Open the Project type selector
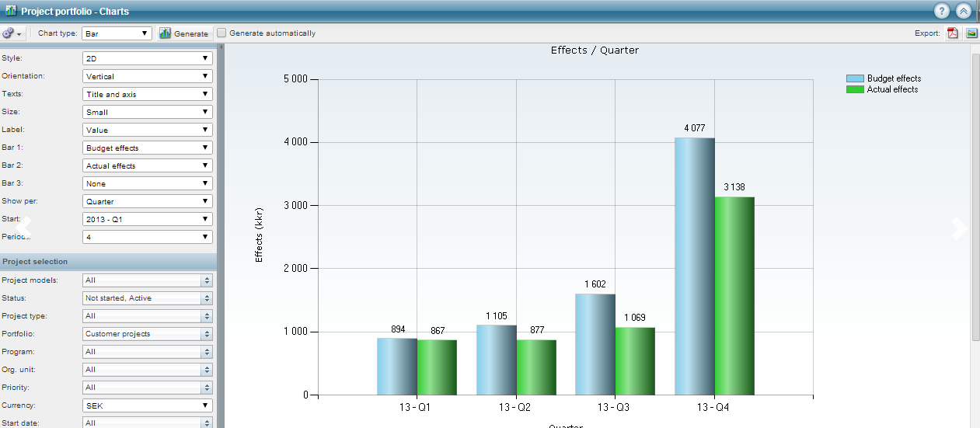This screenshot has width=980, height=428. click(148, 316)
